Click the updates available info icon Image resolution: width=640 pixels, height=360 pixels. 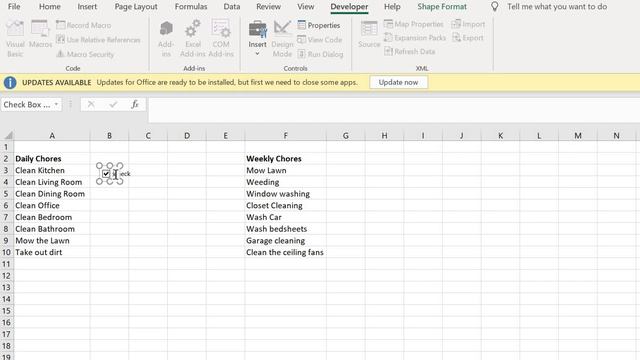pyautogui.click(x=10, y=82)
